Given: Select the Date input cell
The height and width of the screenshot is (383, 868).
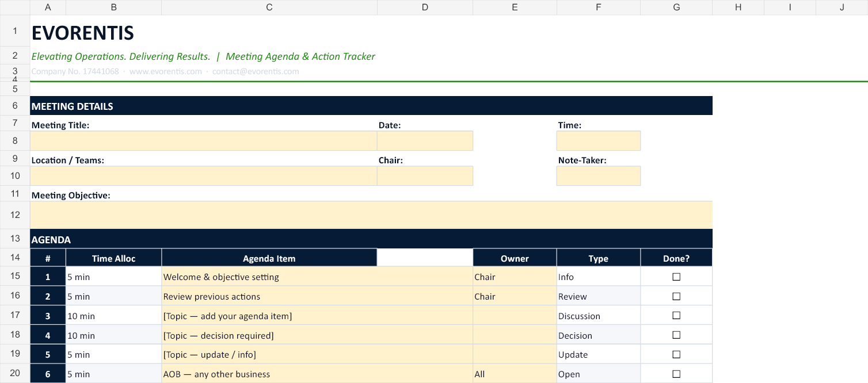Looking at the screenshot, I should coord(425,141).
